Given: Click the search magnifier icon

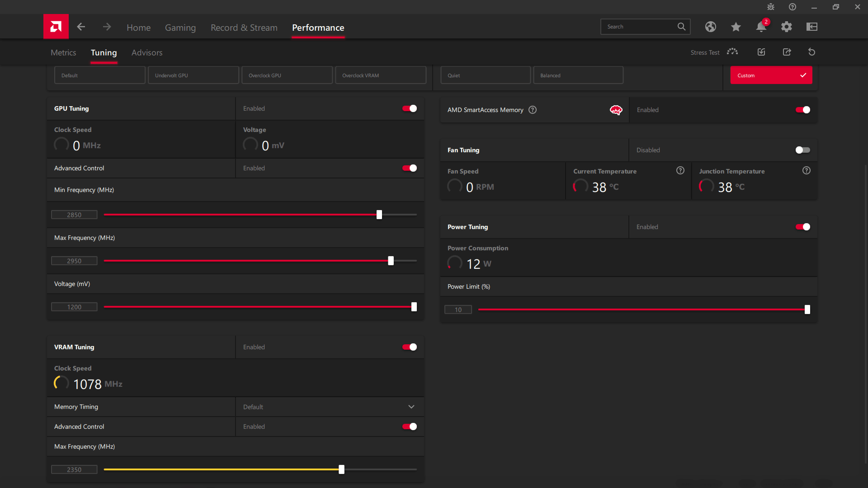Looking at the screenshot, I should (681, 27).
